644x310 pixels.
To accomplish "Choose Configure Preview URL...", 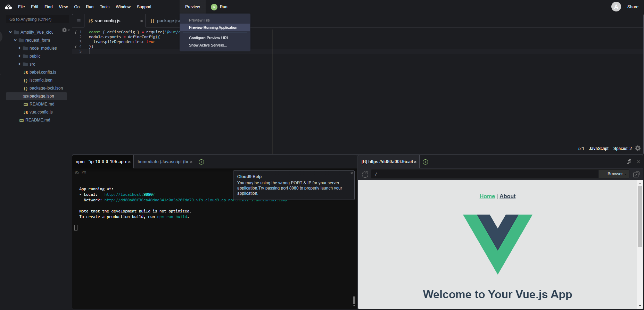I will point(215,38).
